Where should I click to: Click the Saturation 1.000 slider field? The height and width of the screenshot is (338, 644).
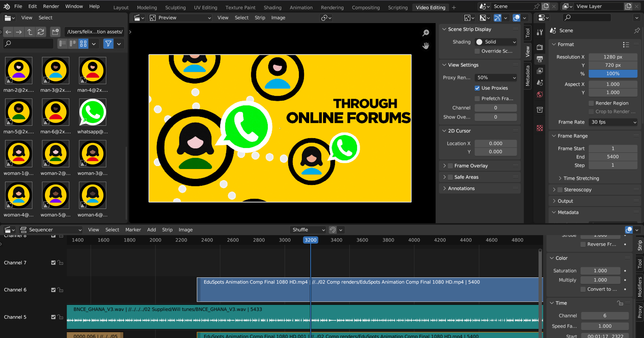coord(600,271)
